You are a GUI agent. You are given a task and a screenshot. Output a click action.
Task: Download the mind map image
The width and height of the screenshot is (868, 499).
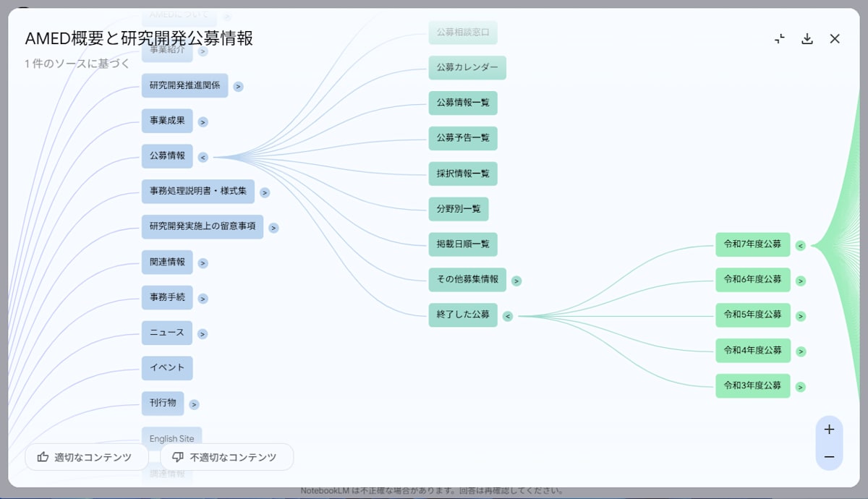(807, 39)
